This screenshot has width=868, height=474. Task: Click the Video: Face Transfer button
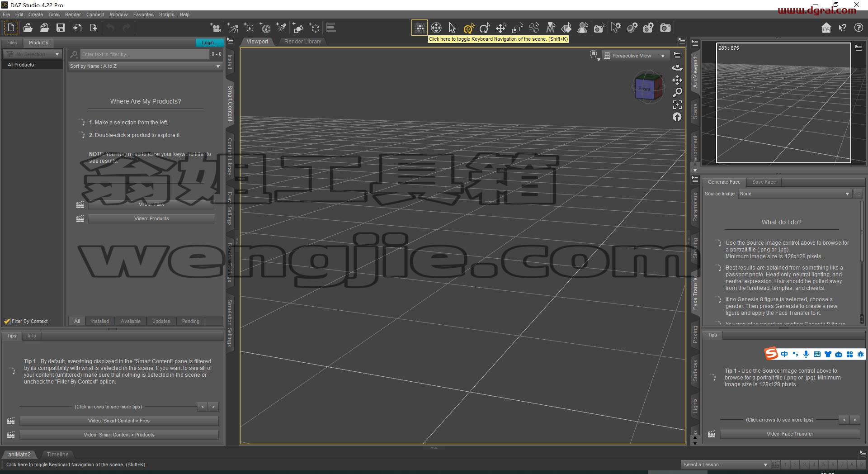[790, 434]
